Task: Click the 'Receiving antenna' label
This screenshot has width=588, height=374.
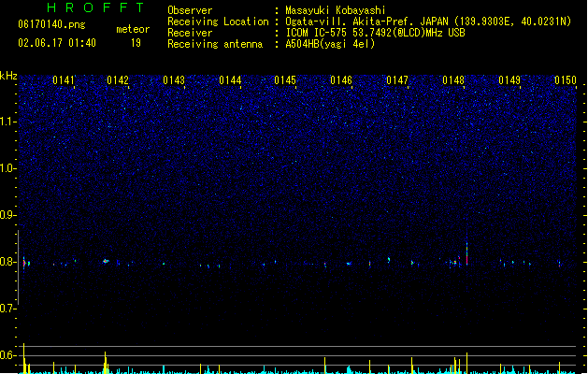Action: point(215,44)
